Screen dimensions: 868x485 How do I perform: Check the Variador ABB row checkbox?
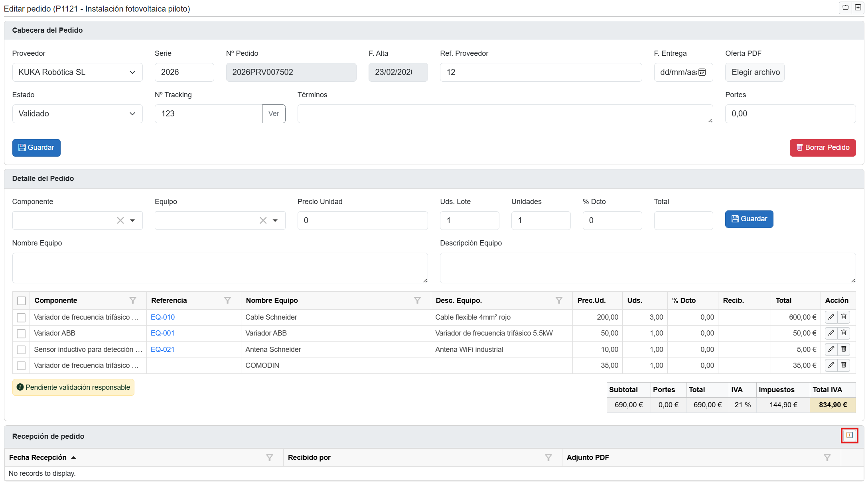tap(21, 334)
